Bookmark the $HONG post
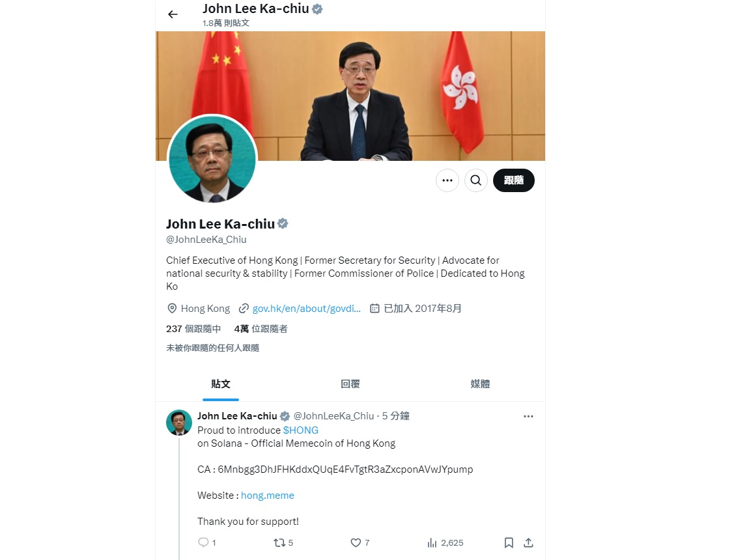The width and height of the screenshot is (736, 560). (x=509, y=542)
